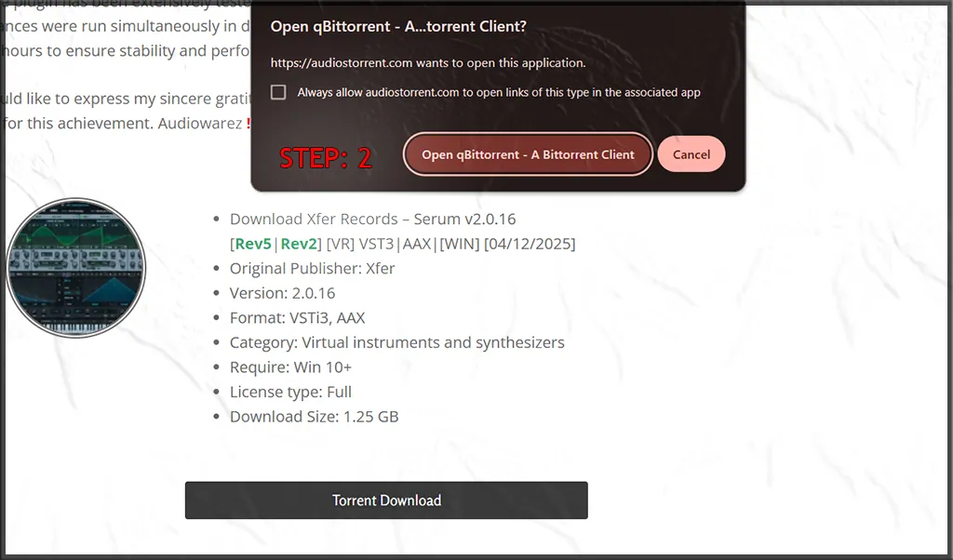Click 'Require: Win 10+' line
The height and width of the screenshot is (560, 953).
290,367
